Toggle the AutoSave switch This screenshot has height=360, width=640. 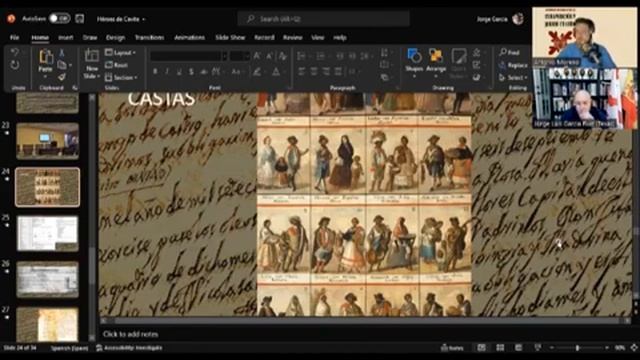(x=60, y=18)
